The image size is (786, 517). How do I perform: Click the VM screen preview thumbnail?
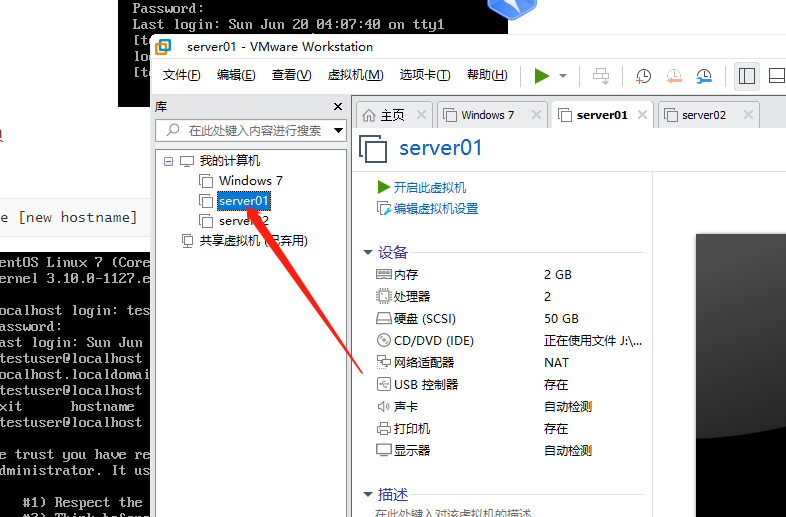coord(740,375)
